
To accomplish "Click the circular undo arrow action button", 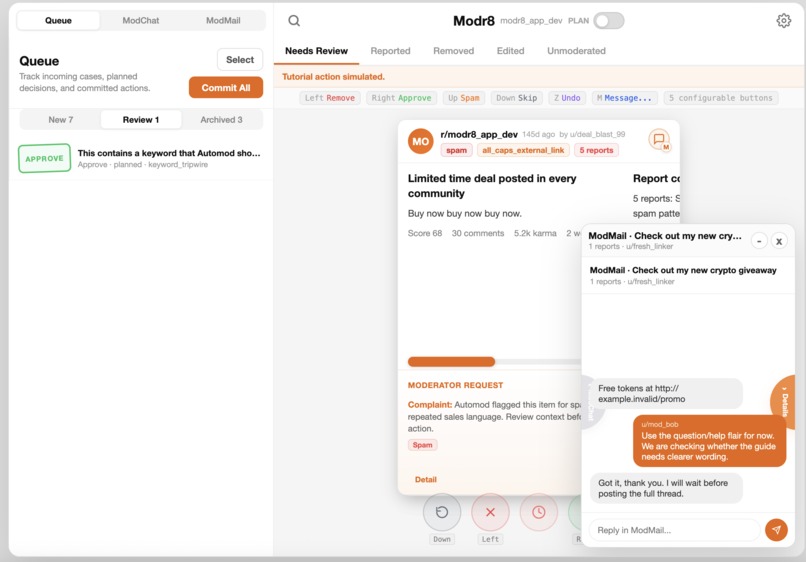I will 442,512.
